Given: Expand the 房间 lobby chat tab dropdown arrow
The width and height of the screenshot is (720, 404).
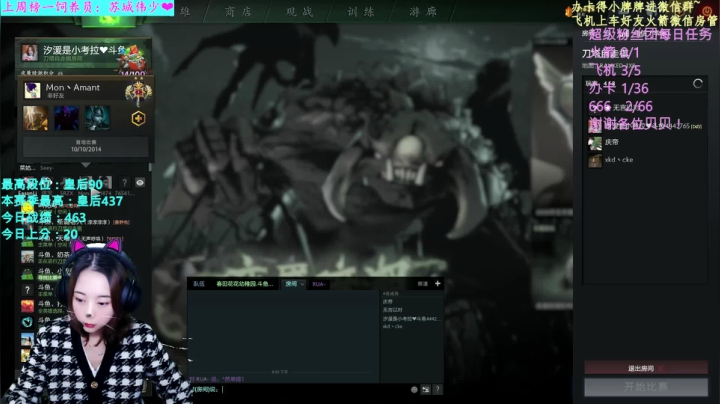Looking at the screenshot, I should (x=302, y=284).
